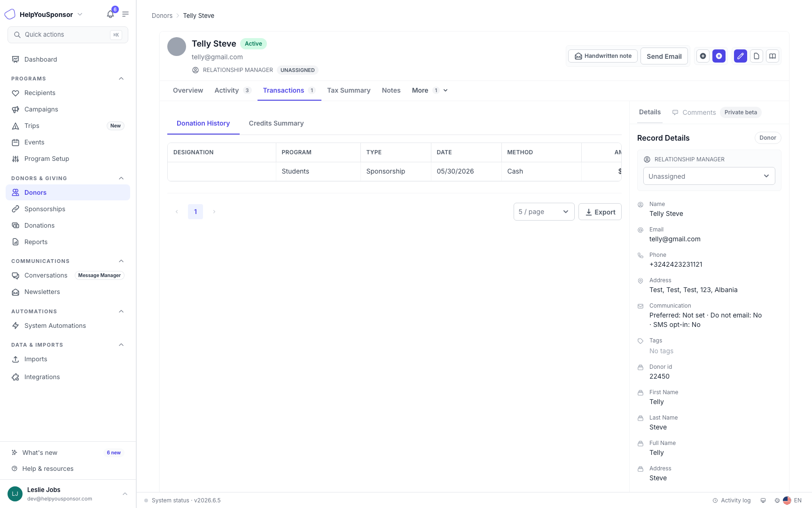Image resolution: width=812 pixels, height=508 pixels.
Task: Select the Transactions tab
Action: coord(289,90)
